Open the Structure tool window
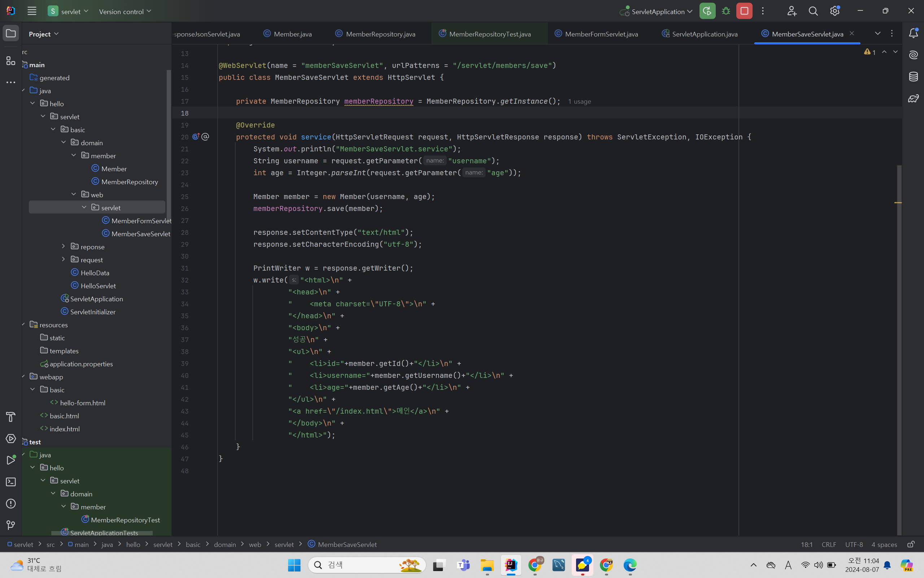924x578 pixels. click(11, 60)
